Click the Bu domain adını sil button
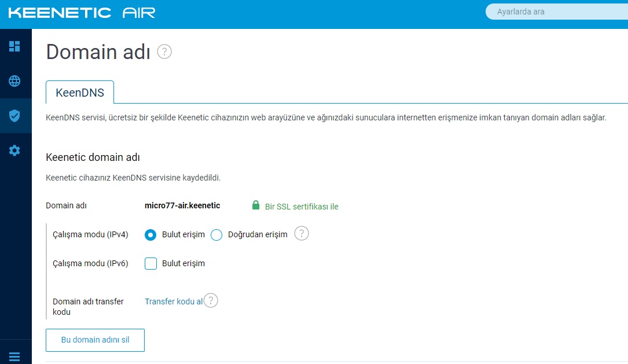Image resolution: width=628 pixels, height=364 pixels. [95, 340]
